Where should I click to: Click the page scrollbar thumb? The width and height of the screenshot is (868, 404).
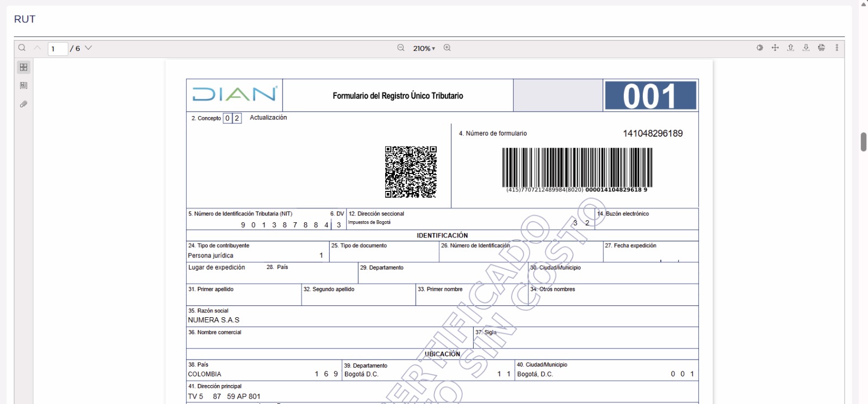pos(863,142)
